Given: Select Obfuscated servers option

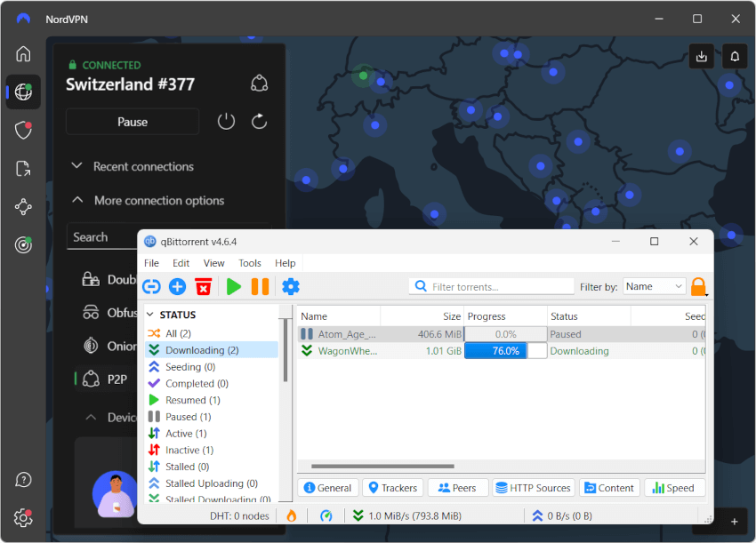Looking at the screenshot, I should 109,313.
